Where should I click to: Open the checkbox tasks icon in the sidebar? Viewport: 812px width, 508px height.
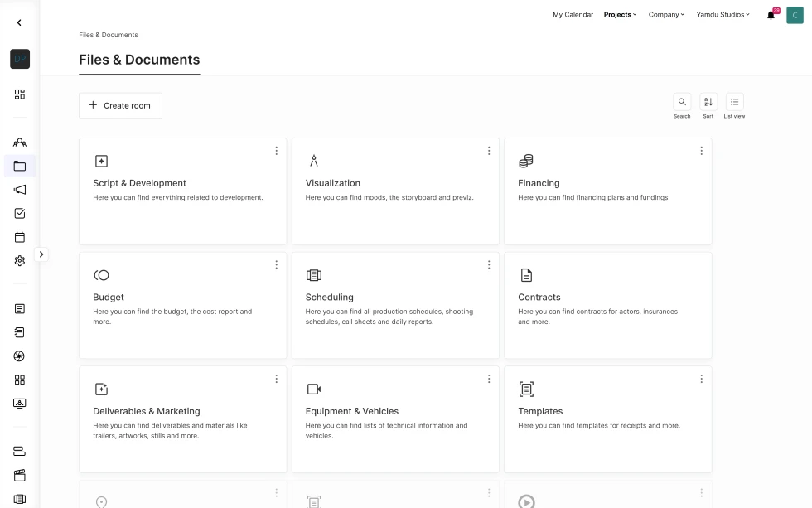[x=20, y=213]
